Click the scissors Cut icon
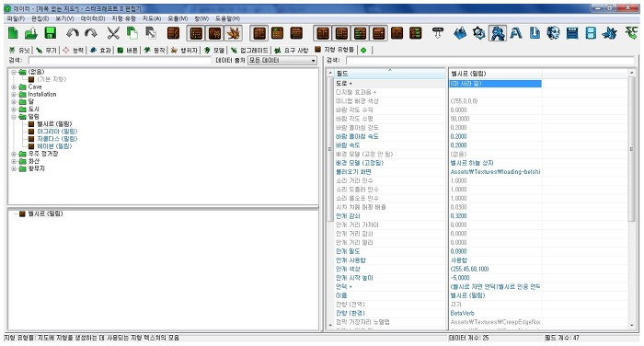The height and width of the screenshot is (346, 644). 113,33
